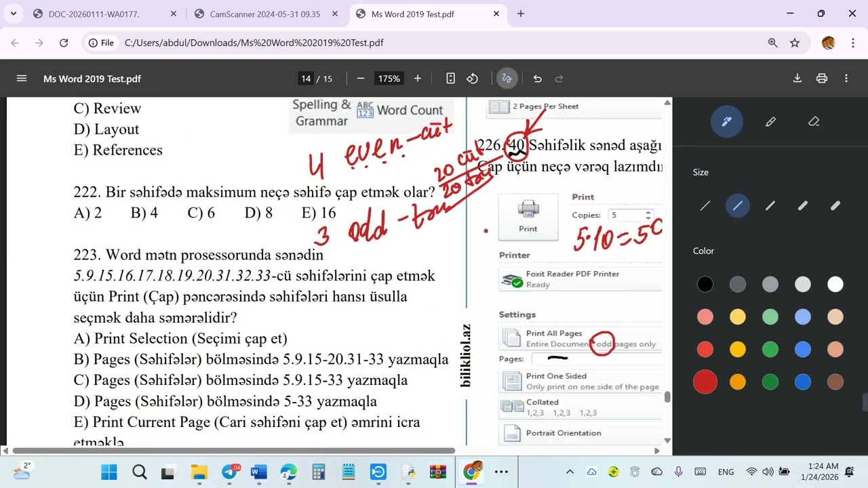The width and height of the screenshot is (868, 488).
Task: Click the browser forward arrow
Action: click(39, 43)
